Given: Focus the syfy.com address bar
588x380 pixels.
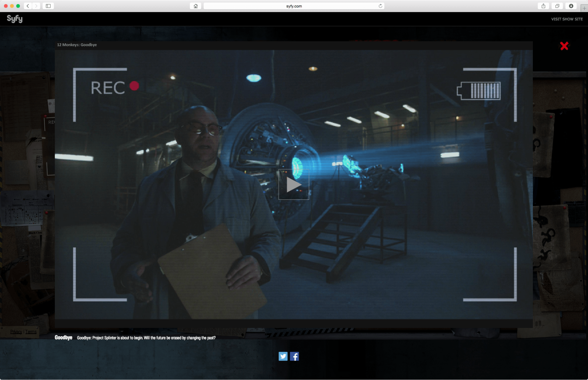Looking at the screenshot, I should 294,6.
